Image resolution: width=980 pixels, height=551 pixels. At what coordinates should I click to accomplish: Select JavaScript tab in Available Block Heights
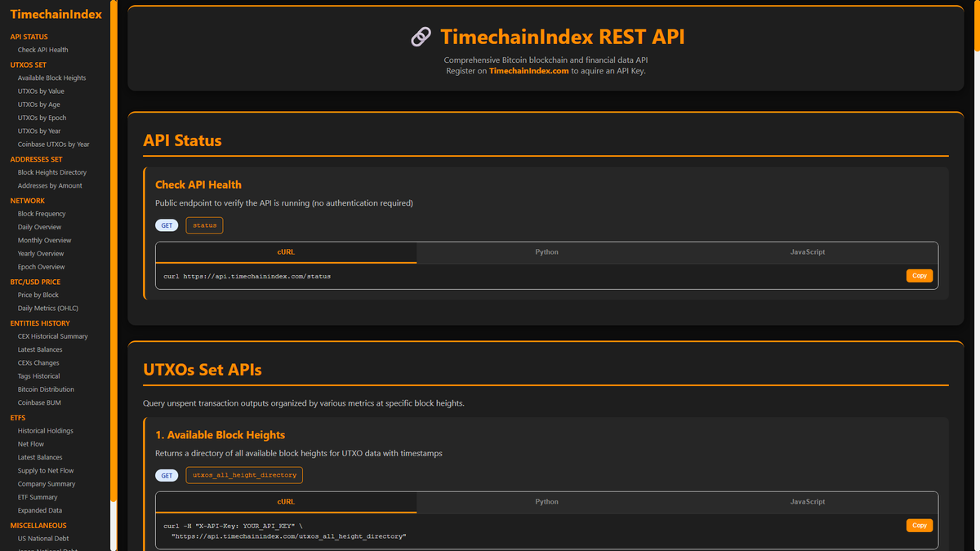[x=808, y=502]
